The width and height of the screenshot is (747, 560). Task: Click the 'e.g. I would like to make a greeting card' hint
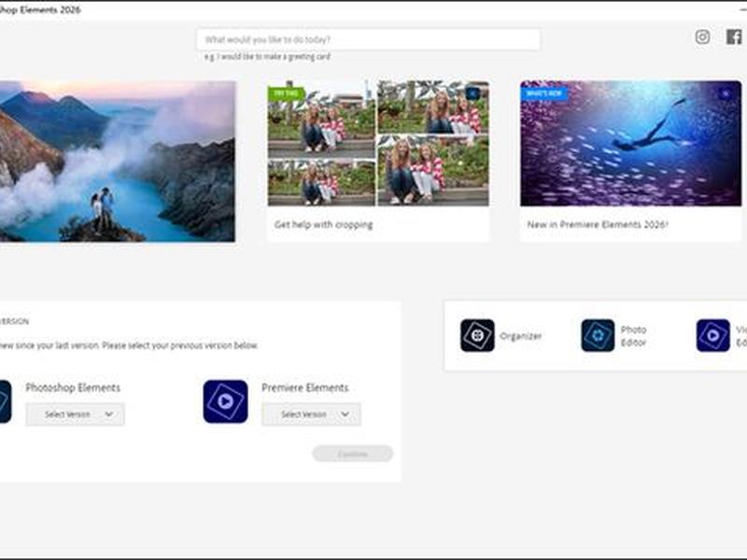point(267,57)
